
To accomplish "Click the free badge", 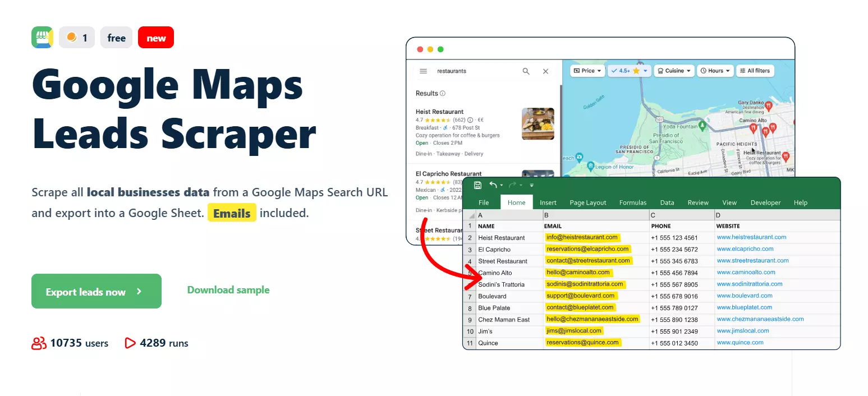I will pyautogui.click(x=117, y=38).
